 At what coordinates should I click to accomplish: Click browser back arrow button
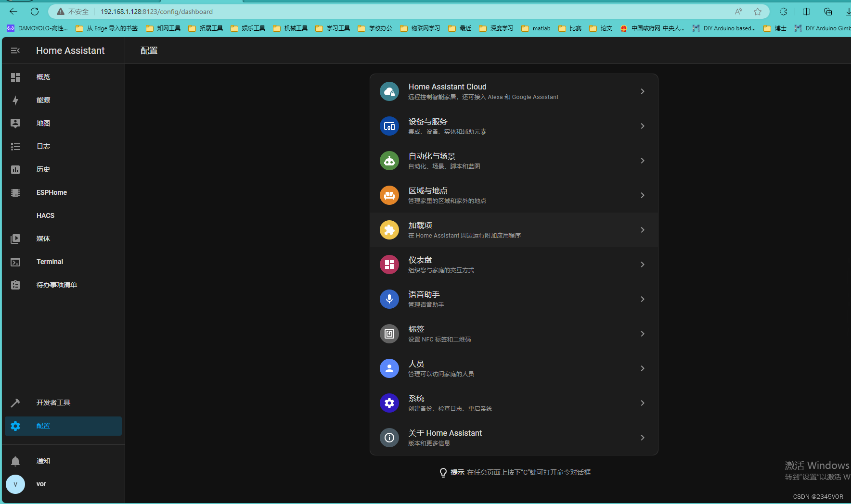(13, 12)
